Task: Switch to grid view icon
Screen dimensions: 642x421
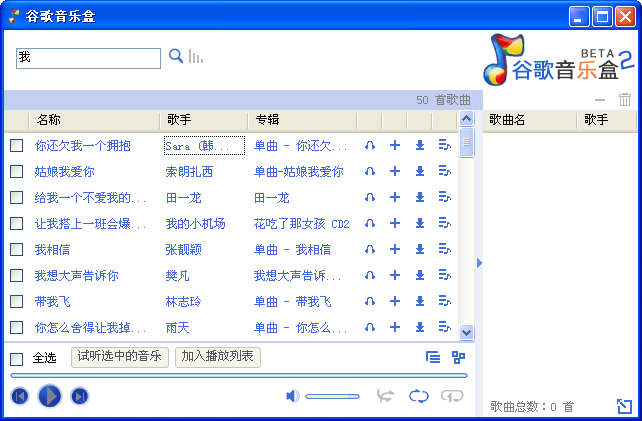Action: point(458,358)
